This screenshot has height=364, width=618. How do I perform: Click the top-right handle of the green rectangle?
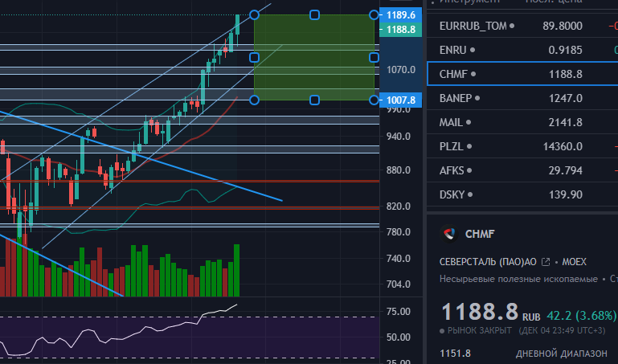coord(374,15)
